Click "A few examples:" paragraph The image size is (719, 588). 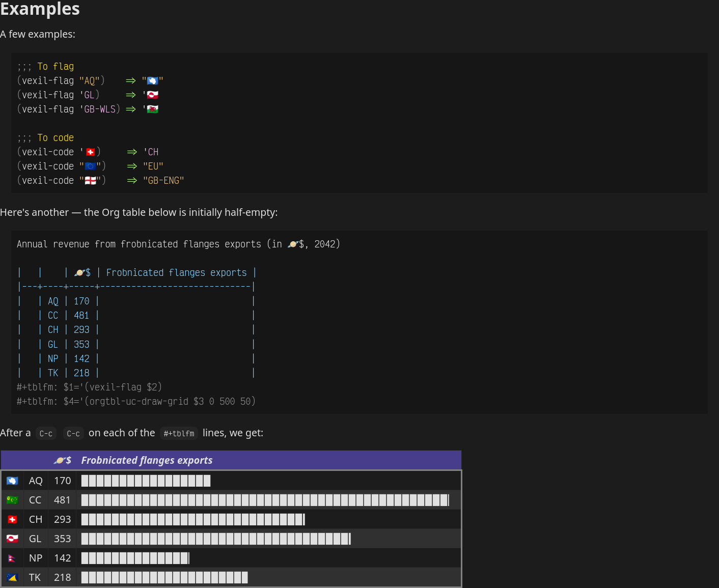[38, 34]
